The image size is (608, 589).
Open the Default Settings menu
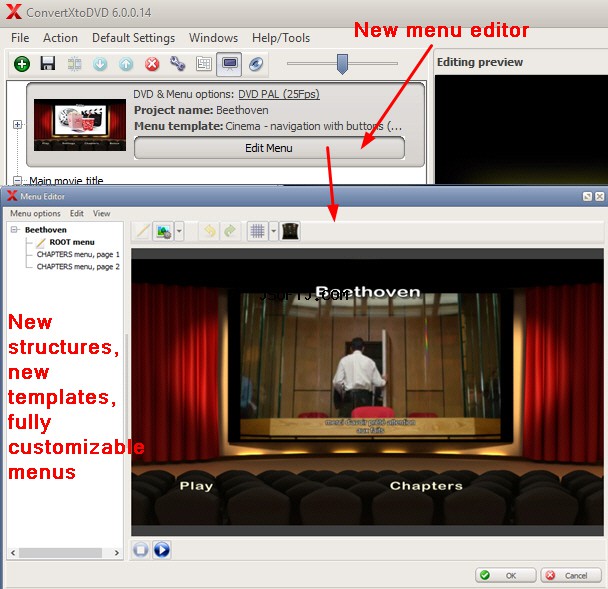[x=133, y=38]
